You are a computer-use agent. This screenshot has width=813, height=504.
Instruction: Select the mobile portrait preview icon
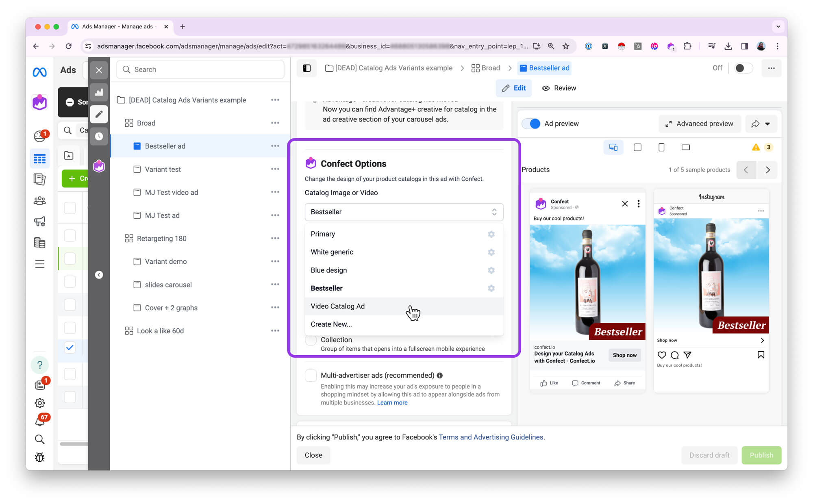(x=661, y=148)
